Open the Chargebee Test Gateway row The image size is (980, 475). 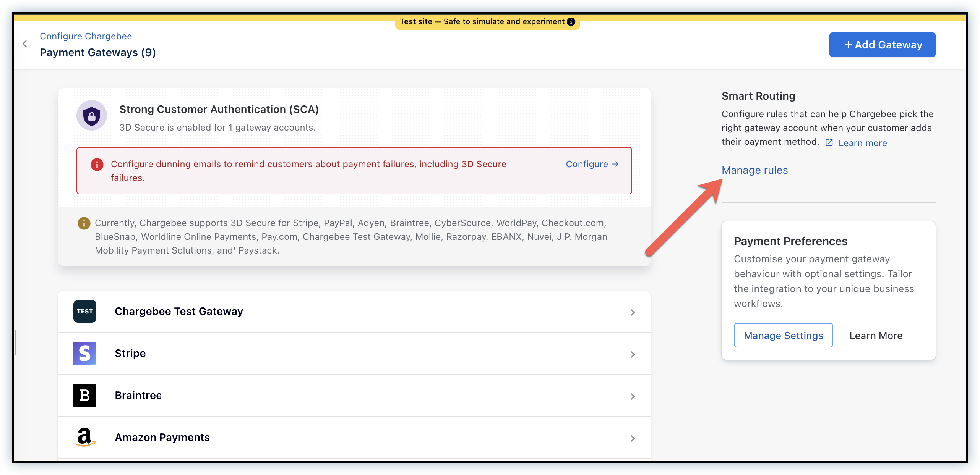point(354,312)
